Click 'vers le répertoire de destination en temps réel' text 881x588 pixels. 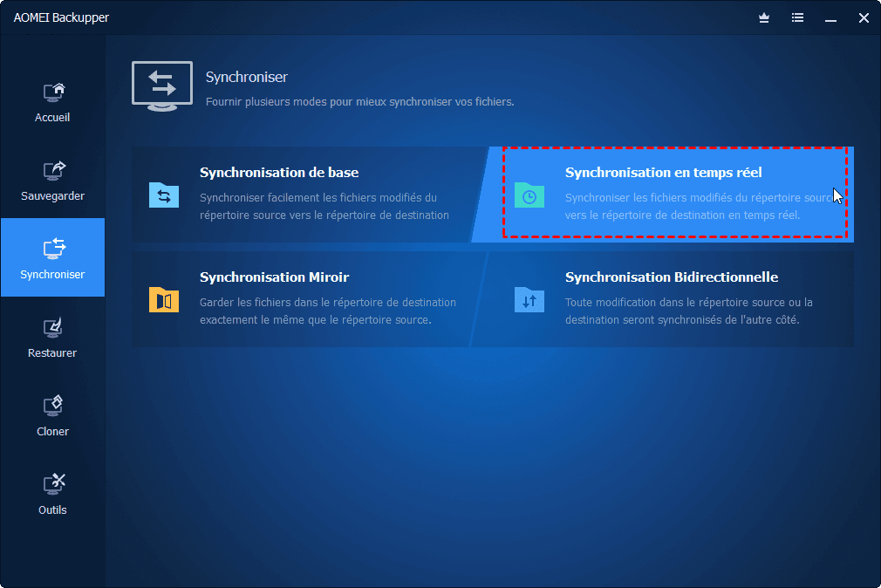(682, 215)
